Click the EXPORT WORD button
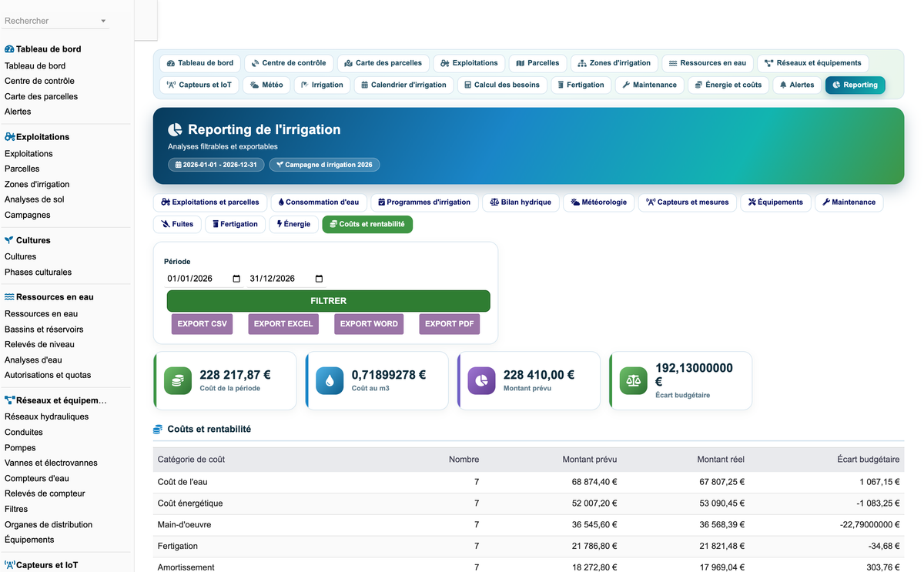Viewport: 924px width, 572px height. tap(369, 324)
